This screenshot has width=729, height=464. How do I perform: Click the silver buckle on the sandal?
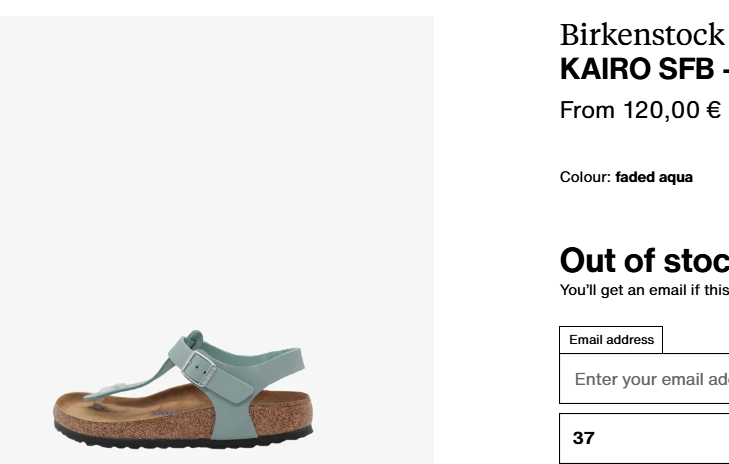click(199, 368)
